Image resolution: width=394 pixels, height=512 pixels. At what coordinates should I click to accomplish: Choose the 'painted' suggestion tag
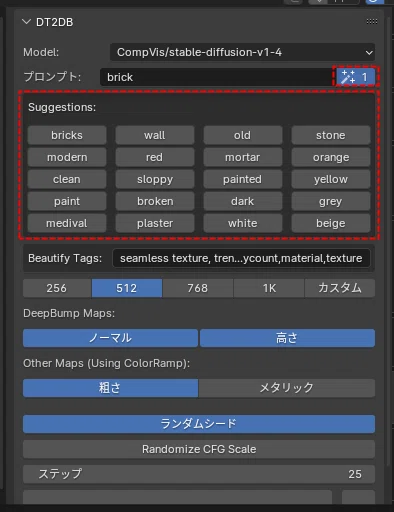(x=243, y=179)
